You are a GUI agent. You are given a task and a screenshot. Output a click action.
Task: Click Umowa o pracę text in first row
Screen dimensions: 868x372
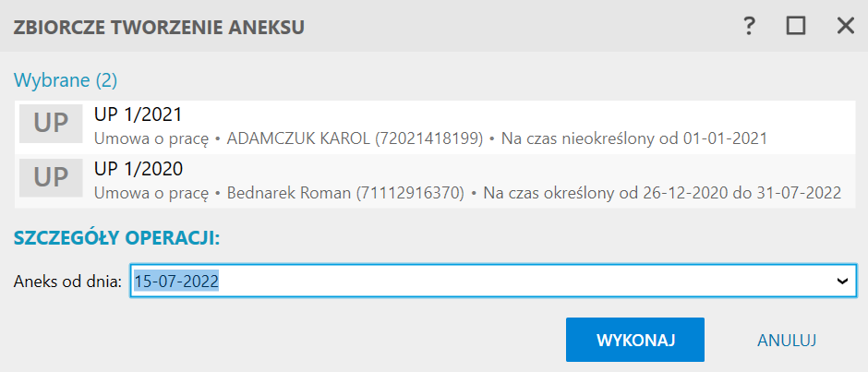tap(151, 138)
